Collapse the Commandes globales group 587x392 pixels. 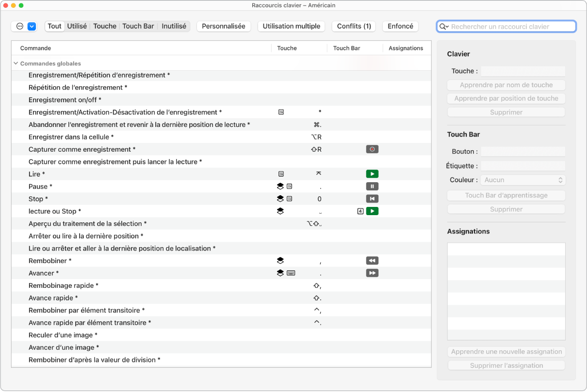pos(15,63)
